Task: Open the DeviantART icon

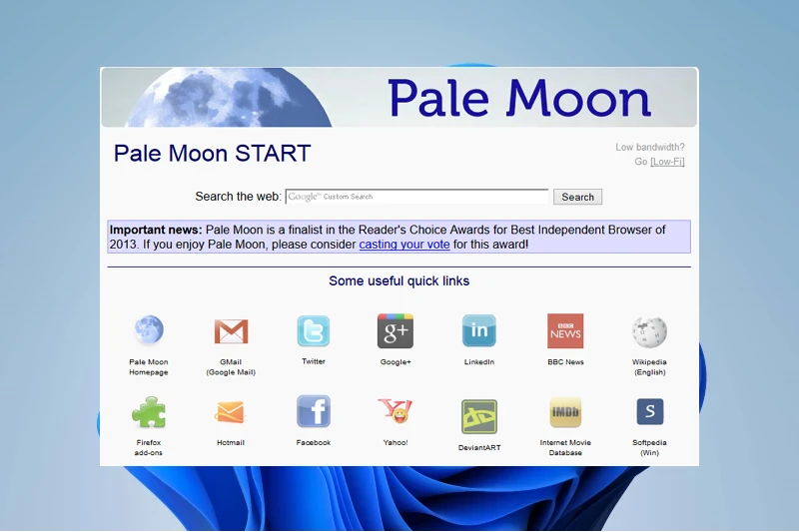Action: pos(479,416)
